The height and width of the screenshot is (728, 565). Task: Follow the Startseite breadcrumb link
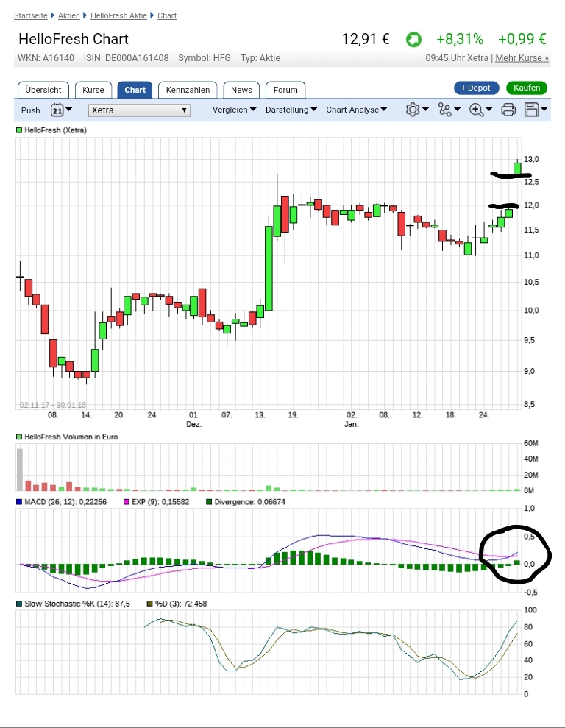(x=31, y=15)
